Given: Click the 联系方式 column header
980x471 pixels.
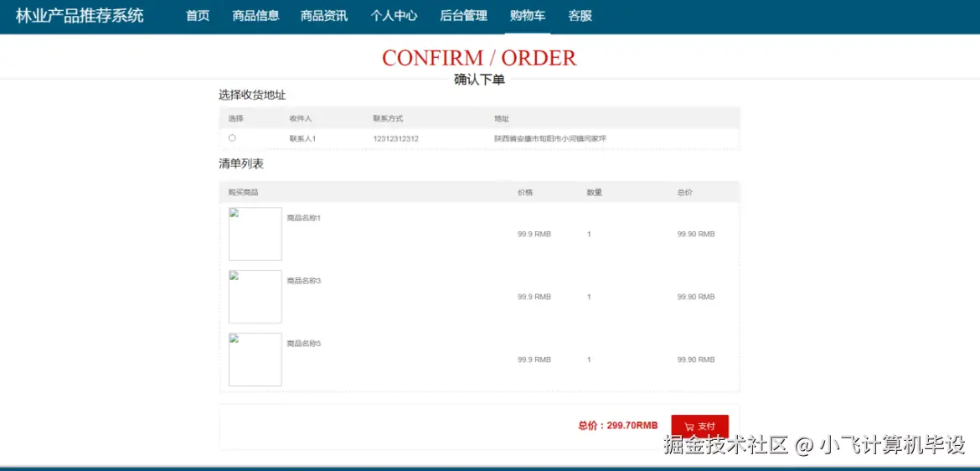Looking at the screenshot, I should [x=388, y=118].
